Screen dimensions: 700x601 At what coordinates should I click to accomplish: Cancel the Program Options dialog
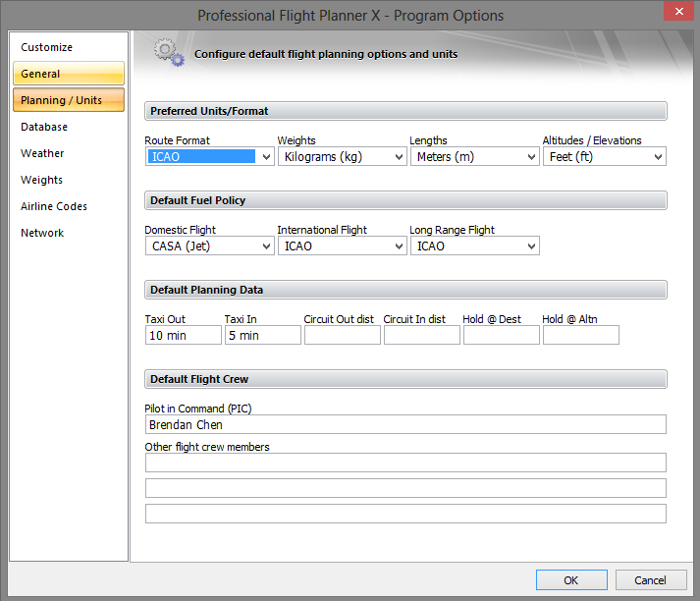(651, 580)
